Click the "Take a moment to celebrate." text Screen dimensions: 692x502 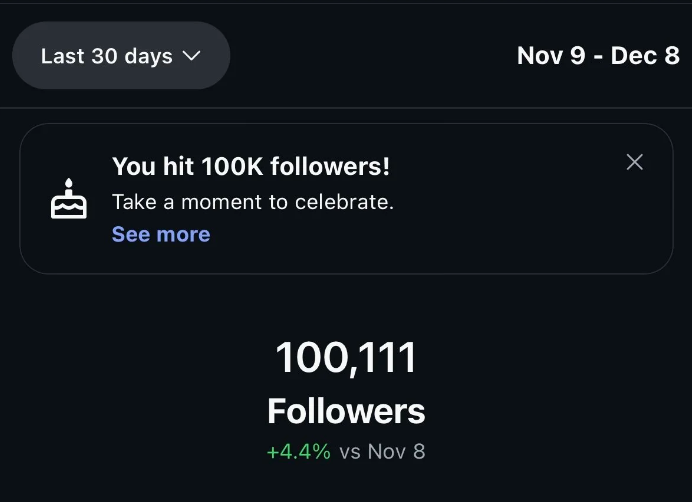tap(253, 202)
